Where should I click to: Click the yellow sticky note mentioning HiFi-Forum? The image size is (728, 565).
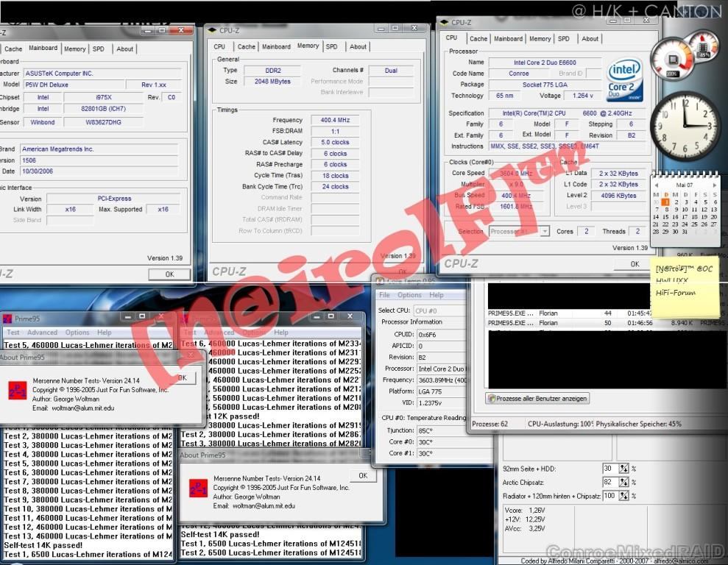tap(686, 286)
